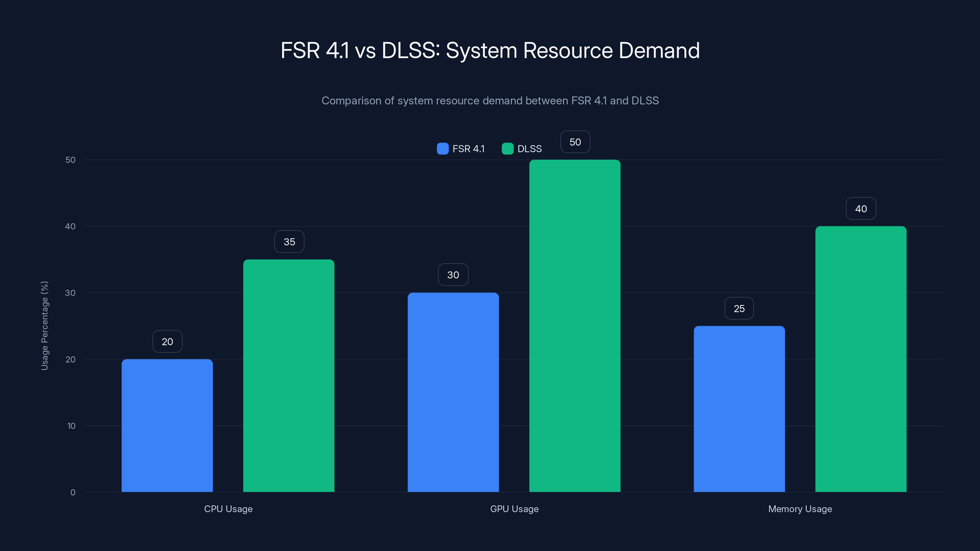Screen dimensions: 980x551
Task: Click the value label 35
Action: pyautogui.click(x=289, y=242)
